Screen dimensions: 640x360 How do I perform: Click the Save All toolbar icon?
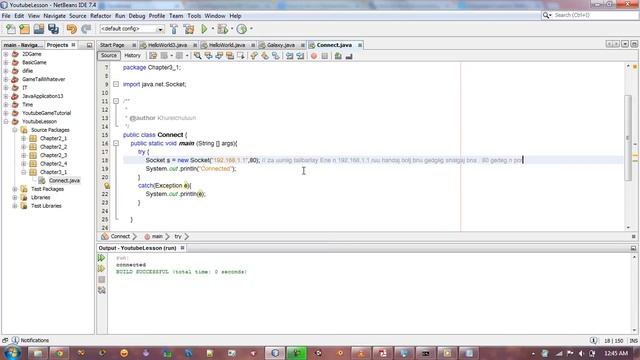tap(53, 29)
